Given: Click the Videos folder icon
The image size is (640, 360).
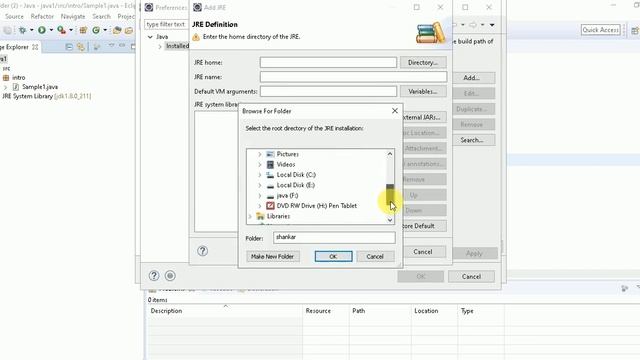Looking at the screenshot, I should pyautogui.click(x=270, y=164).
